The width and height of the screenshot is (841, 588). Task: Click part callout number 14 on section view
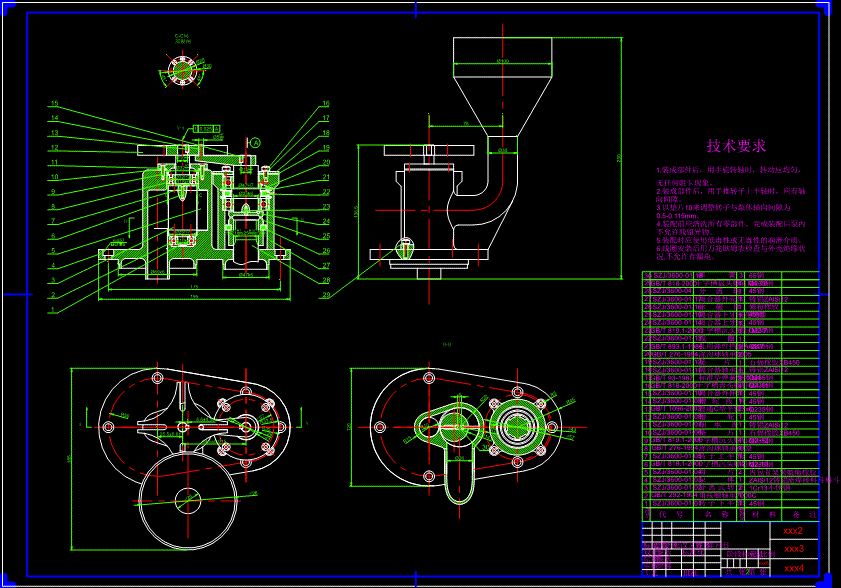(x=55, y=118)
